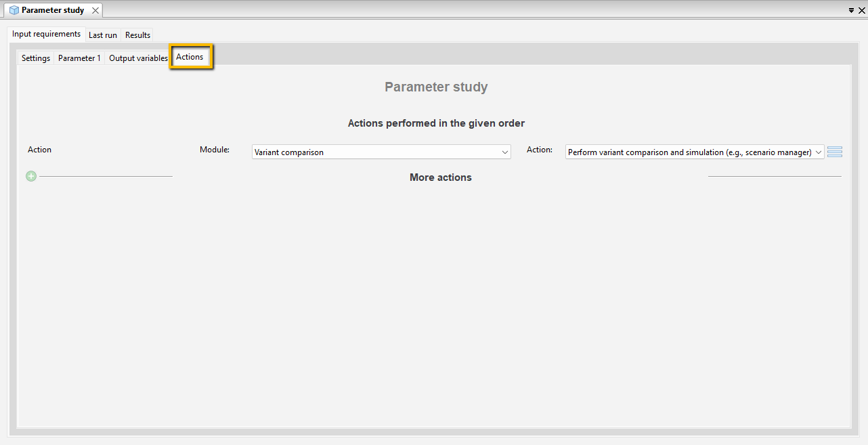
Task: Open the action row list-lines icon menu
Action: pyautogui.click(x=835, y=152)
